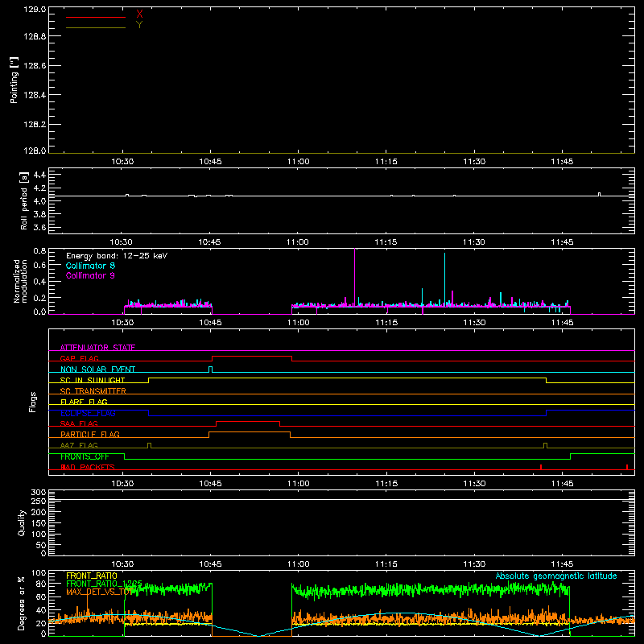Click 11:45 under the Pointing plot
This screenshot has height=644, width=644.
562,162
